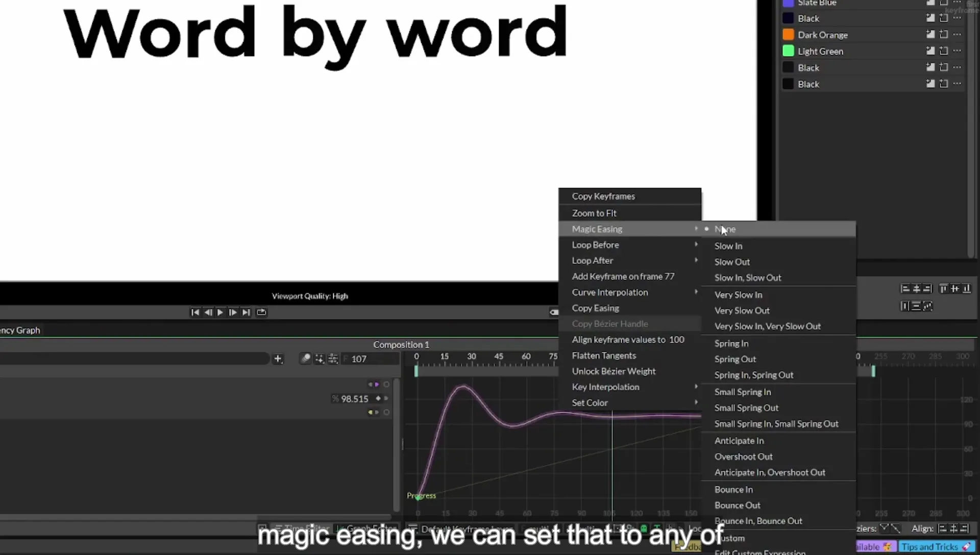Expand the Loop Before submenu
980x555 pixels.
coord(630,245)
